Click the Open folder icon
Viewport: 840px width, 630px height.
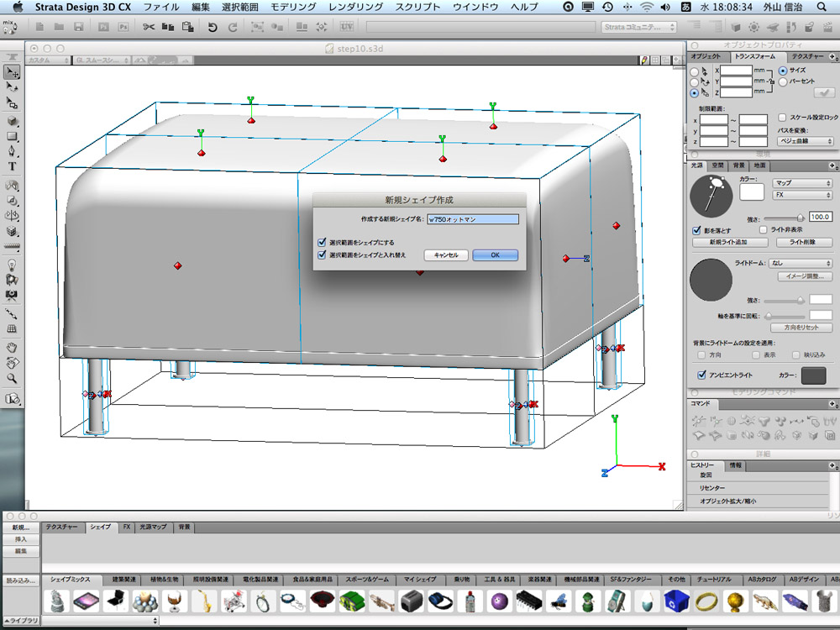pos(59,27)
